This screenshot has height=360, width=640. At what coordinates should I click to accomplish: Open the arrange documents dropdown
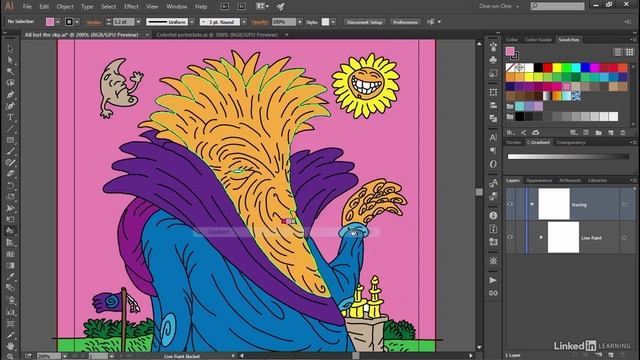tap(262, 7)
